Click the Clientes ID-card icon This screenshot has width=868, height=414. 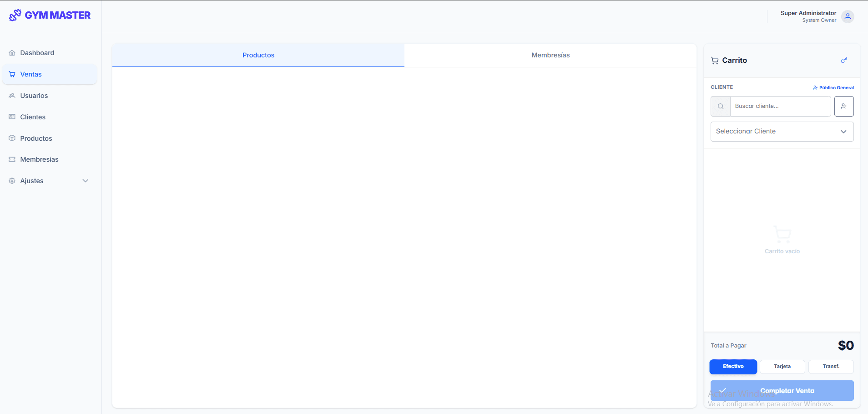pyautogui.click(x=11, y=117)
